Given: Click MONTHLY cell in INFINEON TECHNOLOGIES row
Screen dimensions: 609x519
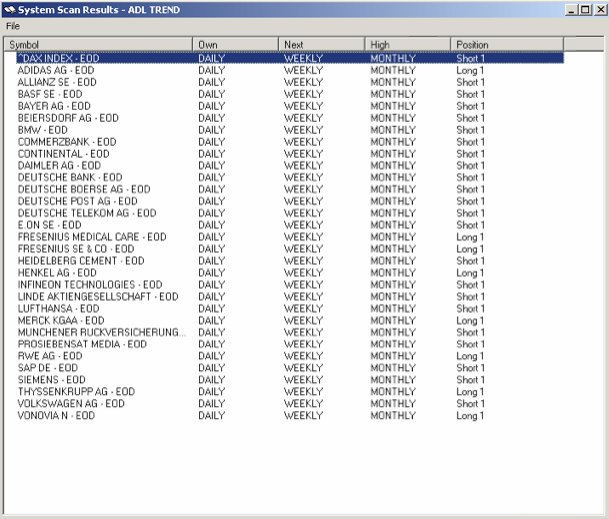Looking at the screenshot, I should pos(393,285).
